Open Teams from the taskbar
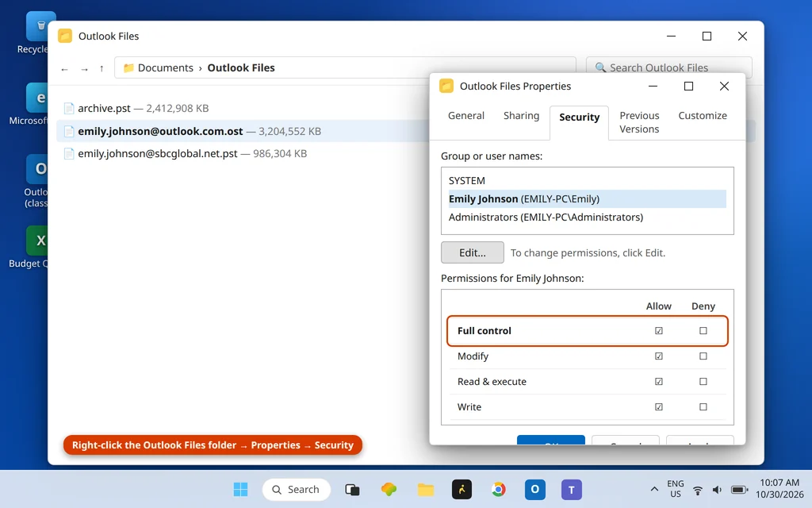Image resolution: width=812 pixels, height=508 pixels. tap(572, 489)
